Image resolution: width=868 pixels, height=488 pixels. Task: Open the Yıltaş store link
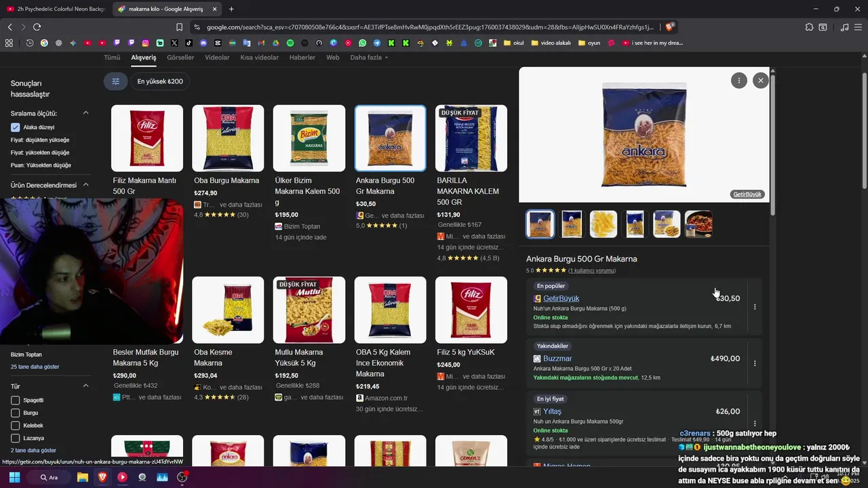(x=552, y=411)
